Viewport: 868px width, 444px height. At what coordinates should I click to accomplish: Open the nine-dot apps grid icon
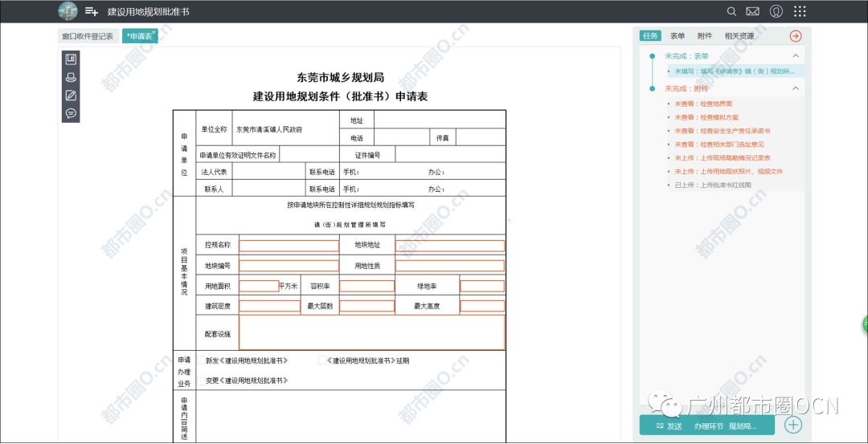click(800, 11)
